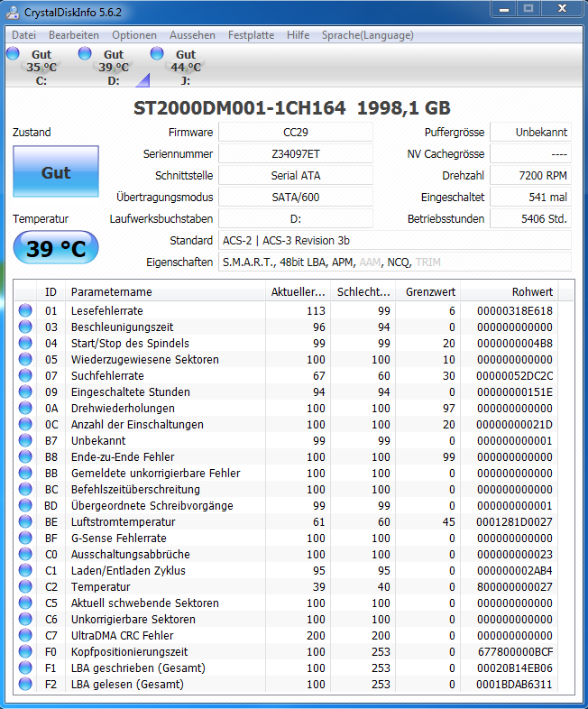Click the status orb for Beschleunigungszeit
Screen dimensions: 588x709
25,327
